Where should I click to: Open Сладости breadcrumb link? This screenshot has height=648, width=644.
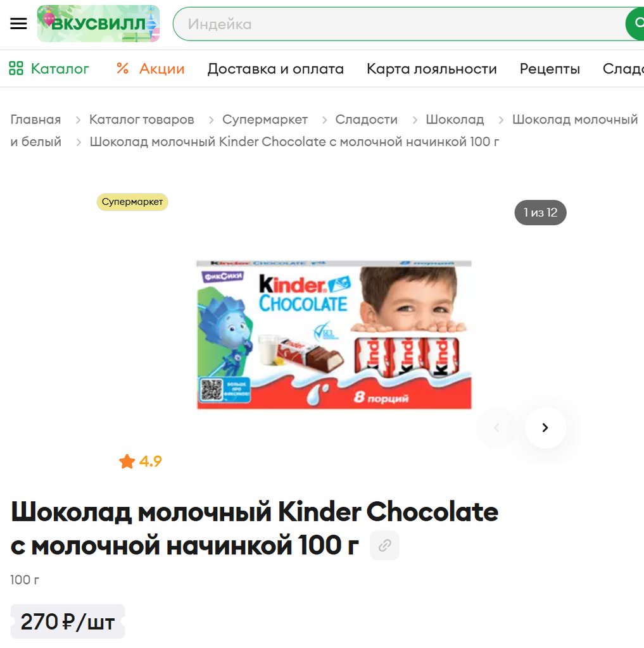click(x=366, y=120)
